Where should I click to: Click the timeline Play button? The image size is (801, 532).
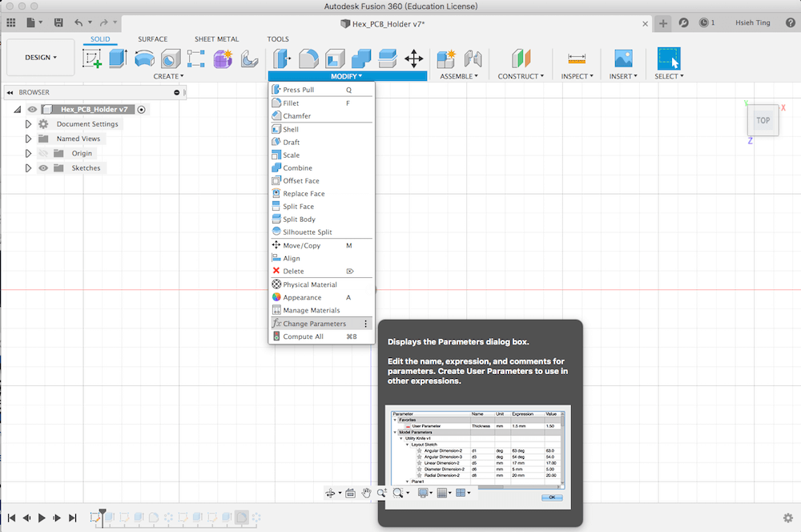42,518
